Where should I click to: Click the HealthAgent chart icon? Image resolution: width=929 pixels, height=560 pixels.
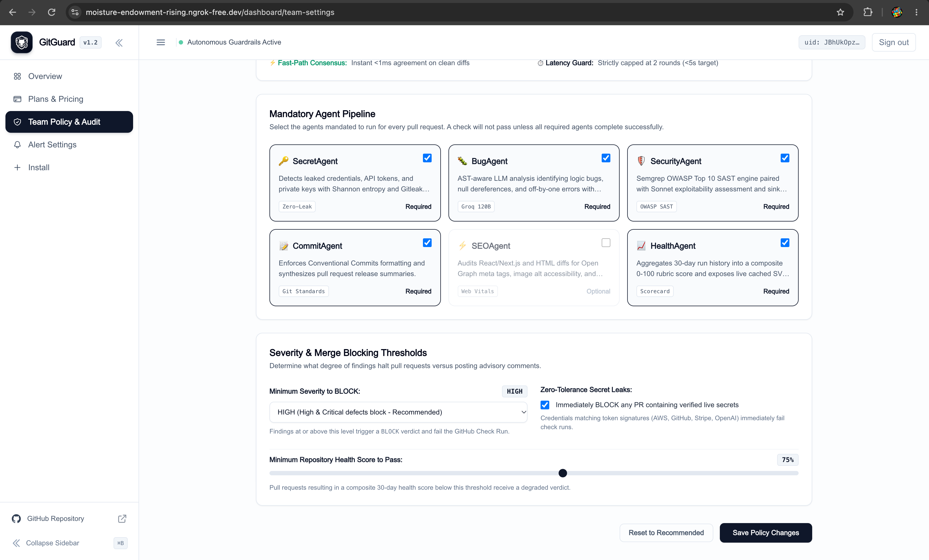(641, 246)
